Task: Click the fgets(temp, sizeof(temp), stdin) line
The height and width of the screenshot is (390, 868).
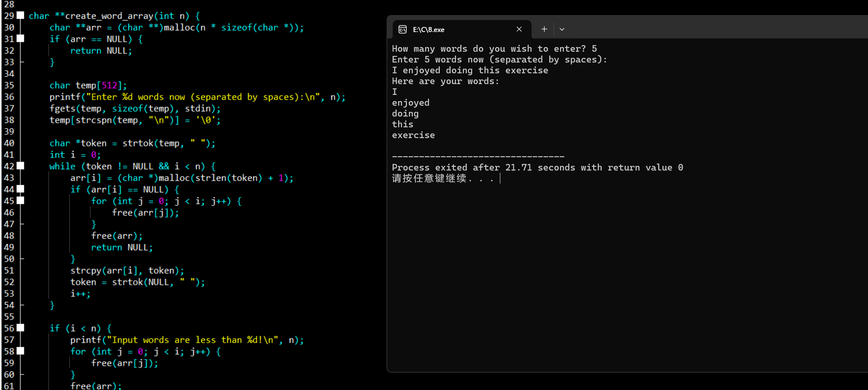Action: [135, 108]
